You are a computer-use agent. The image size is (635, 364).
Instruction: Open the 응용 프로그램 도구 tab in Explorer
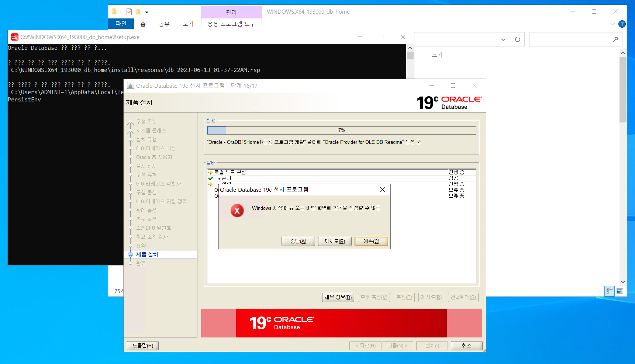point(231,24)
